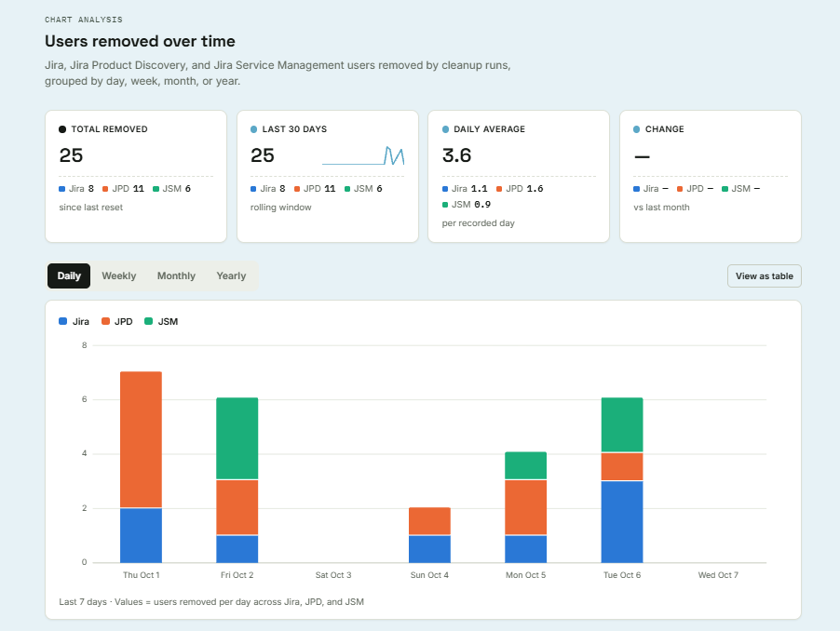Click the 'Users removed over time' heading
The height and width of the screenshot is (631, 840).
140,41
